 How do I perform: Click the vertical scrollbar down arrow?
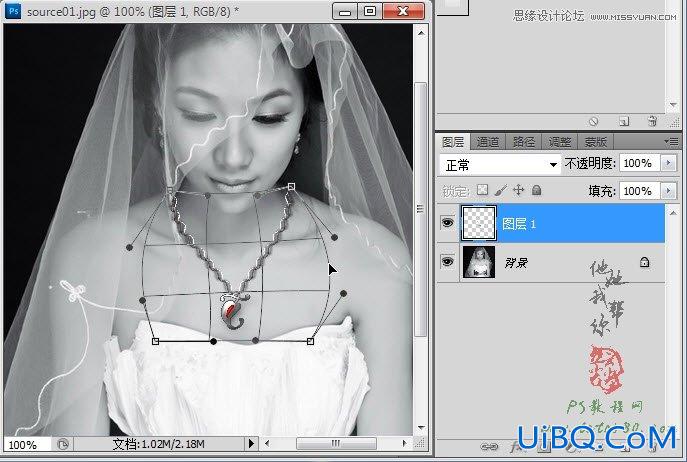point(421,427)
